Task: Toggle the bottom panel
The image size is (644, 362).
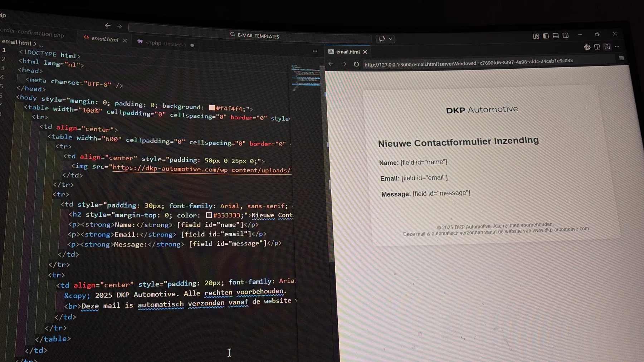Action: [x=556, y=35]
